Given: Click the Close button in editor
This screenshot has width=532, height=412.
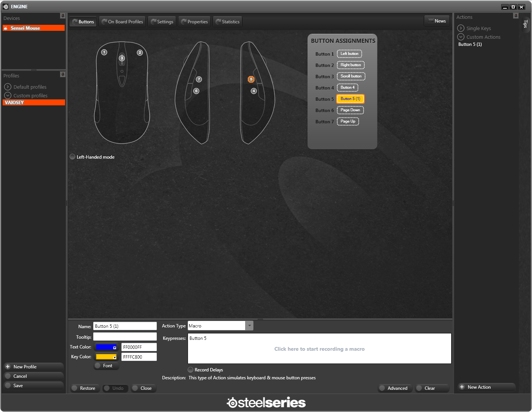Looking at the screenshot, I should click(143, 388).
